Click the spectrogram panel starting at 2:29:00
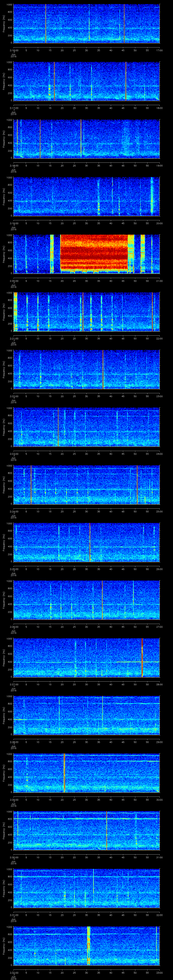Screen dimensions: 173x980 (x=86, y=773)
